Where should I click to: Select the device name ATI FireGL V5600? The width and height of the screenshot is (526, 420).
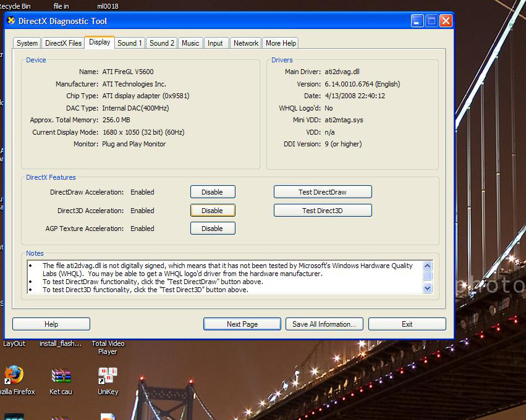click(x=128, y=72)
